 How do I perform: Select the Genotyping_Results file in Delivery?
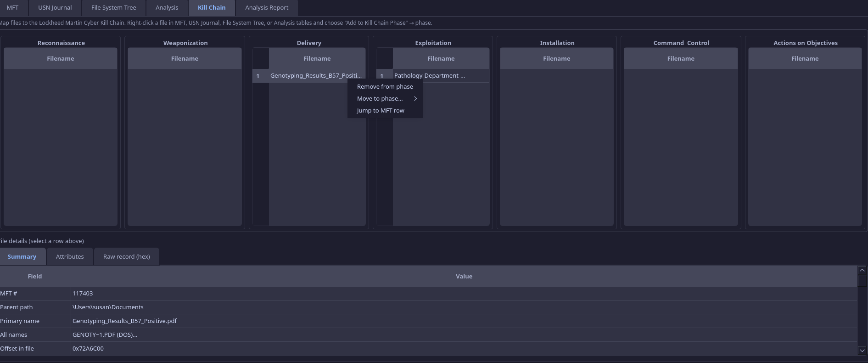[x=316, y=76]
